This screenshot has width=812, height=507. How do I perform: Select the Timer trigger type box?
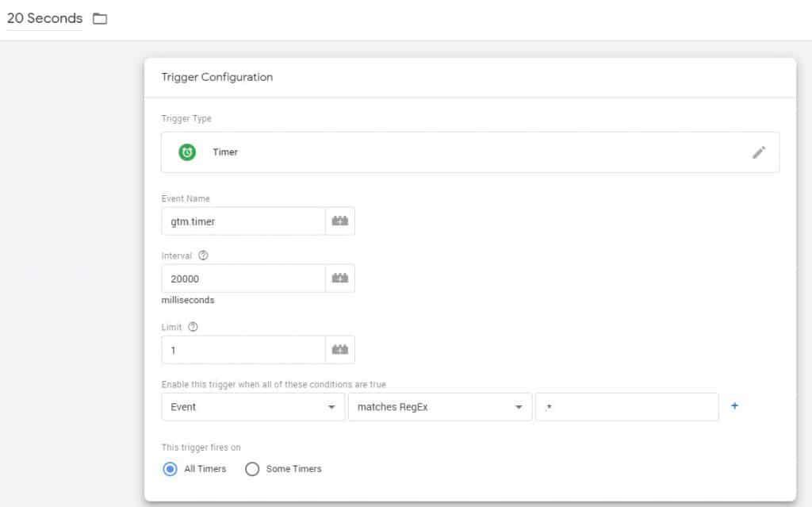[x=470, y=152]
